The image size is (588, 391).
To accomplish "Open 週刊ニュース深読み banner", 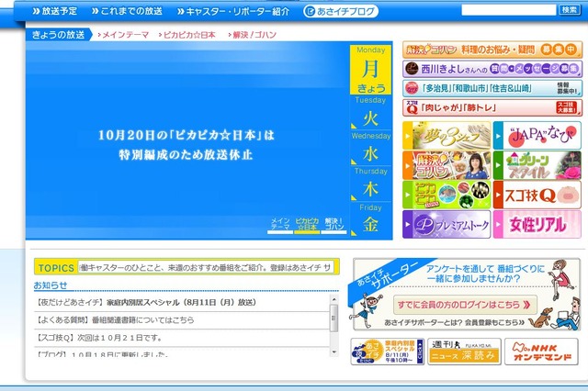I will tap(464, 352).
